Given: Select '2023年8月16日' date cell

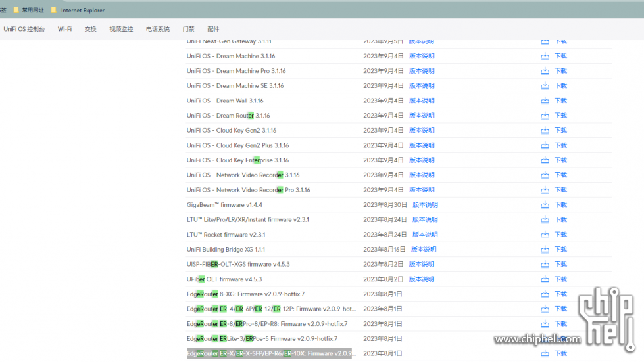Looking at the screenshot, I should click(x=384, y=249).
